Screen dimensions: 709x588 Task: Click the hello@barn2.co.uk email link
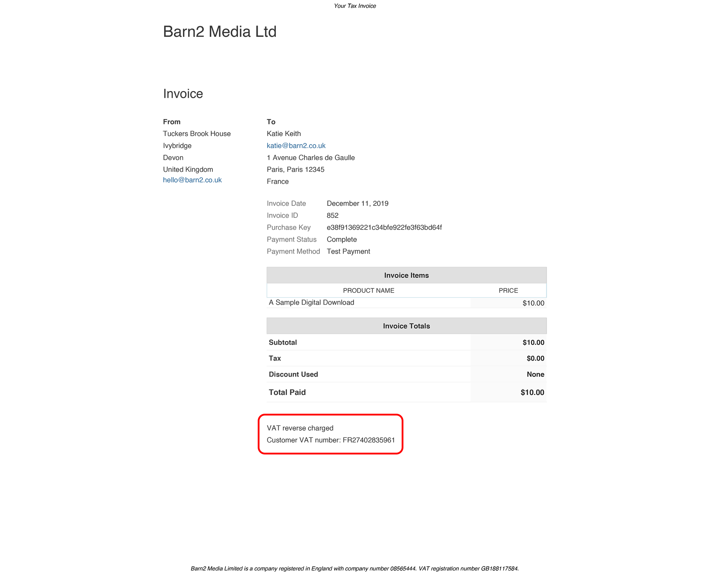coord(192,180)
